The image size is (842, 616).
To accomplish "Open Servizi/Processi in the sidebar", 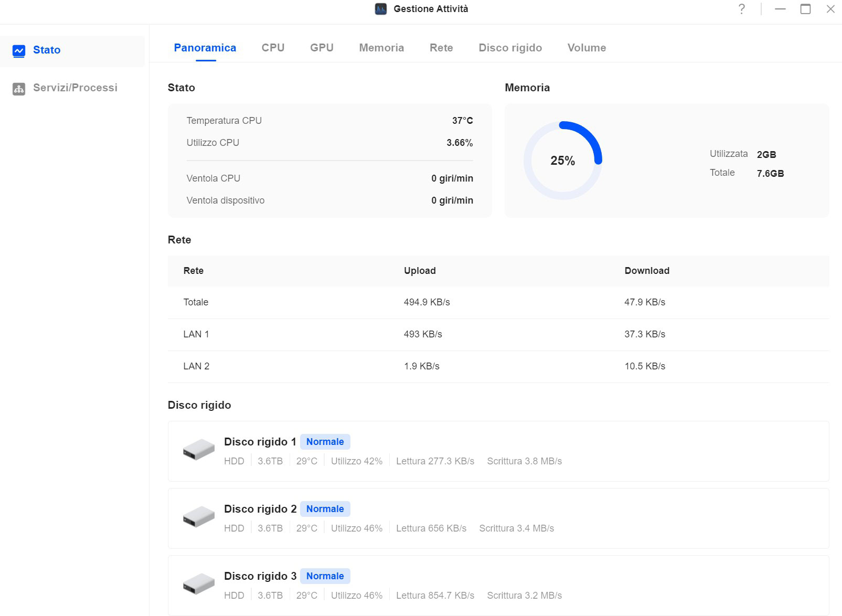I will click(75, 88).
